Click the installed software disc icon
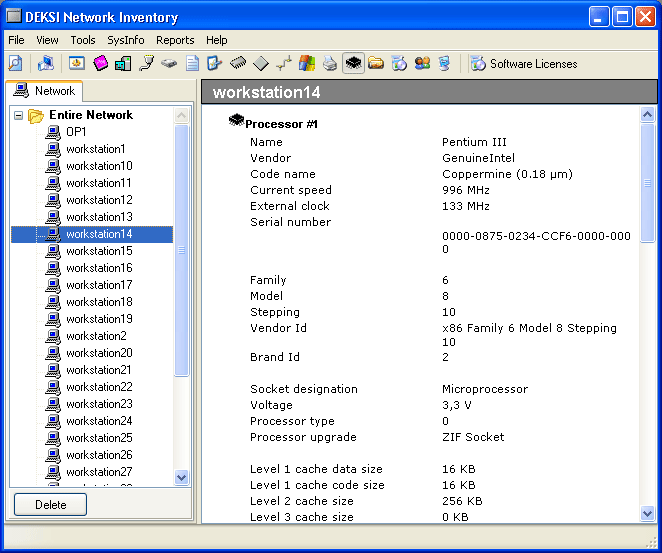 pos(399,63)
